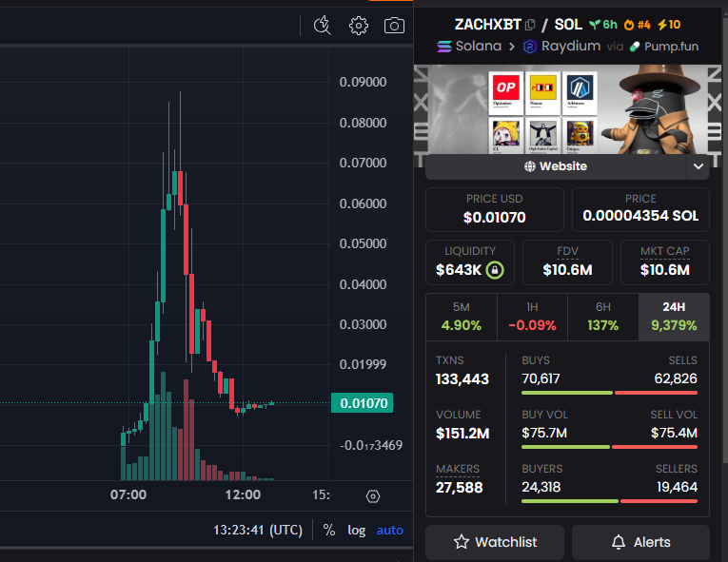Toggle auto scale on chart
728x562 pixels.
(x=390, y=530)
